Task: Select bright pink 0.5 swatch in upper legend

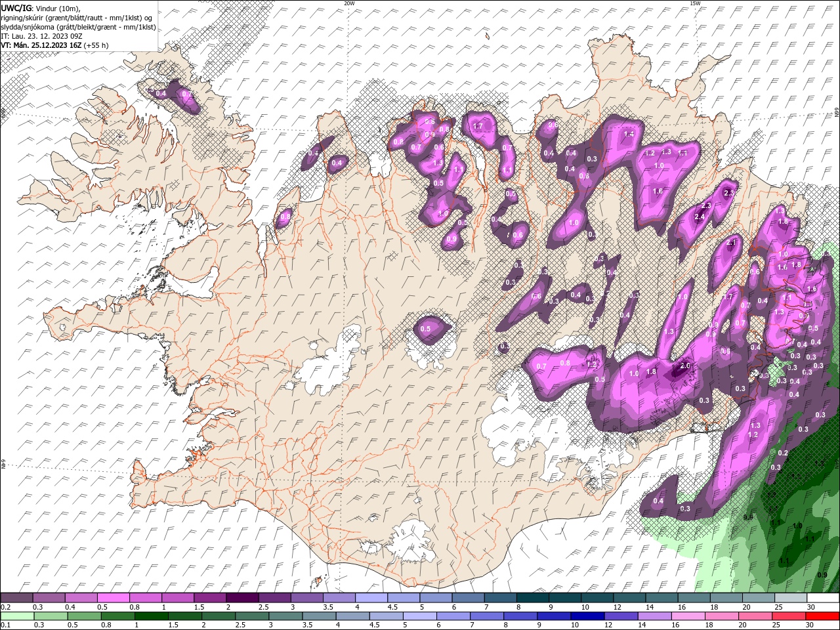Action: (113, 598)
